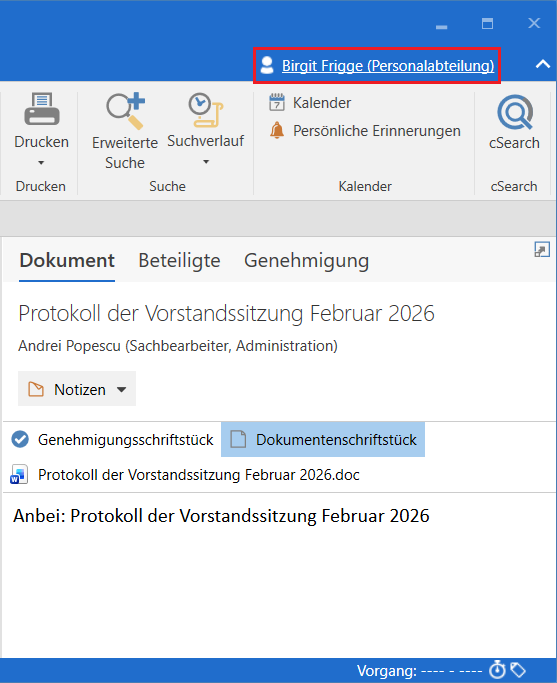Click the Word file icon of the attachment
This screenshot has height=683, width=557.
[19, 474]
